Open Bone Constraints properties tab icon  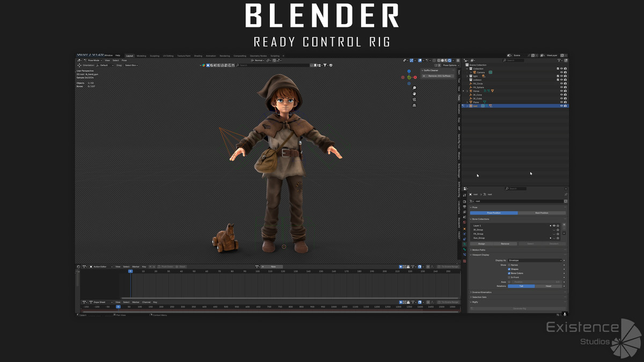pyautogui.click(x=464, y=254)
